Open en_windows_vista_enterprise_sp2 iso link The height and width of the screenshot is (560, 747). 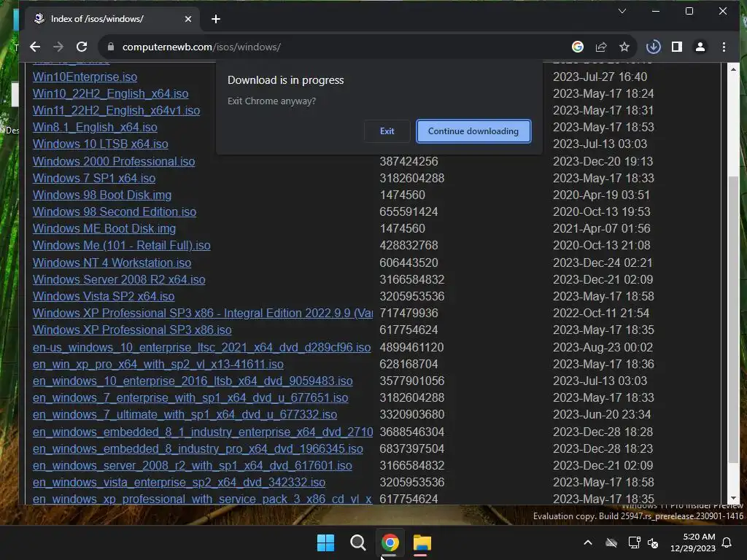coord(179,483)
